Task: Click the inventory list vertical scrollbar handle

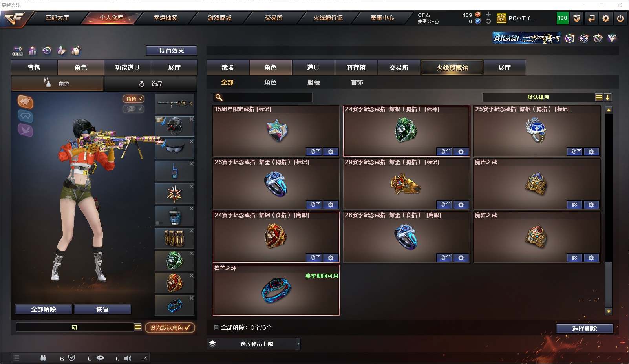Action: [x=609, y=284]
